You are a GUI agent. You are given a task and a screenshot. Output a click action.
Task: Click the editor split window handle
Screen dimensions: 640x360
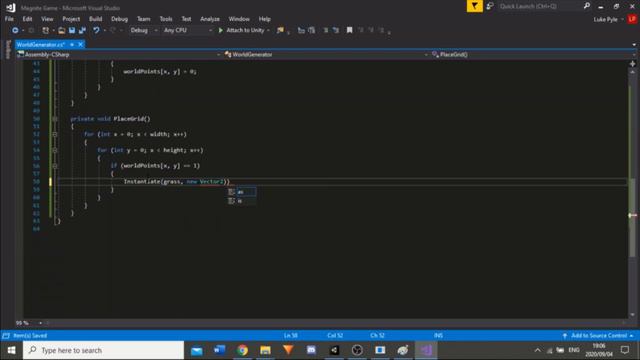point(632,64)
